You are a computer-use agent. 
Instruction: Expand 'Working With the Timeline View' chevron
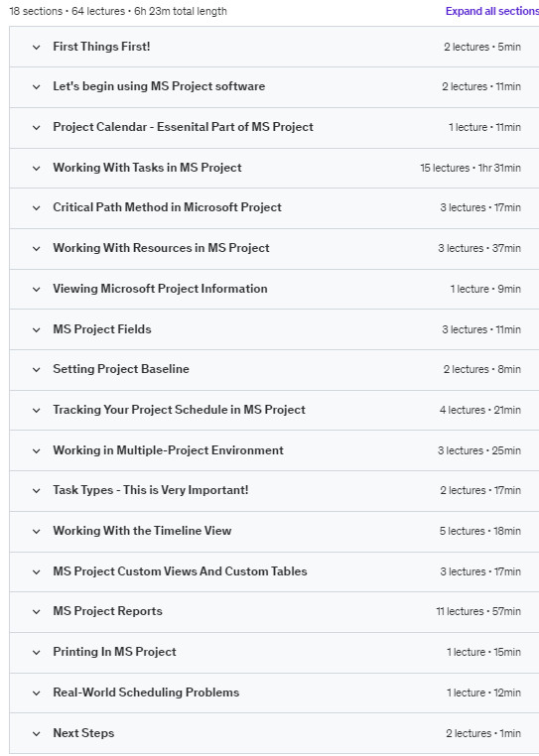coord(36,532)
